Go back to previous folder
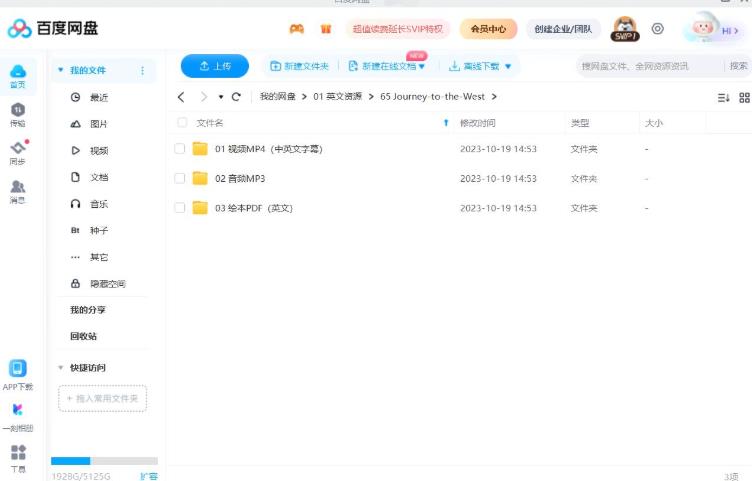 click(x=181, y=97)
